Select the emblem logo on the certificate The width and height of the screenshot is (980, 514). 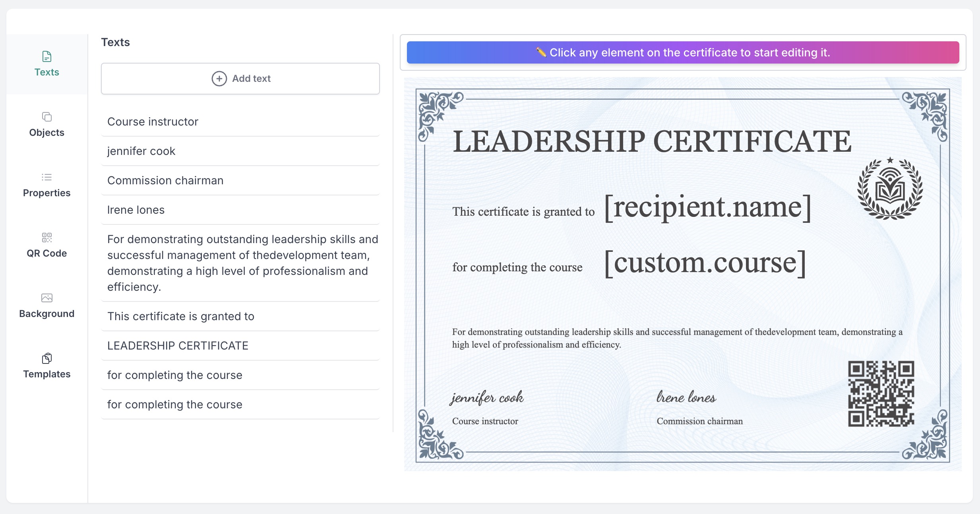[890, 188]
